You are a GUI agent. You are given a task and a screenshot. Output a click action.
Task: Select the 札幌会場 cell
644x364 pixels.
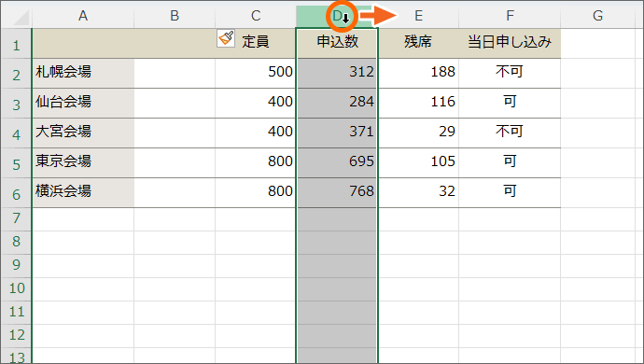(83, 74)
